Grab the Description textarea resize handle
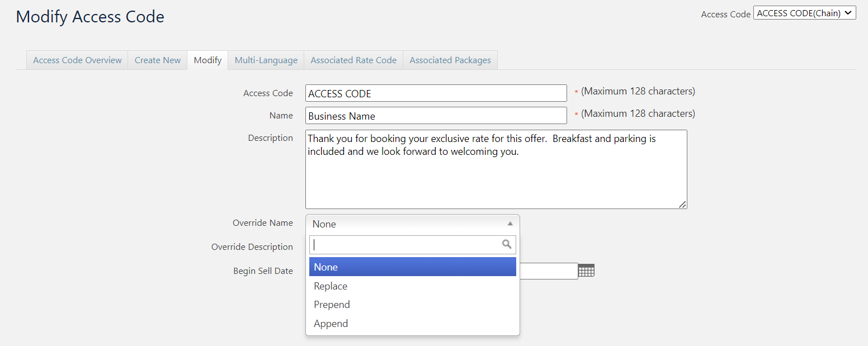This screenshot has height=346, width=868. (683, 205)
